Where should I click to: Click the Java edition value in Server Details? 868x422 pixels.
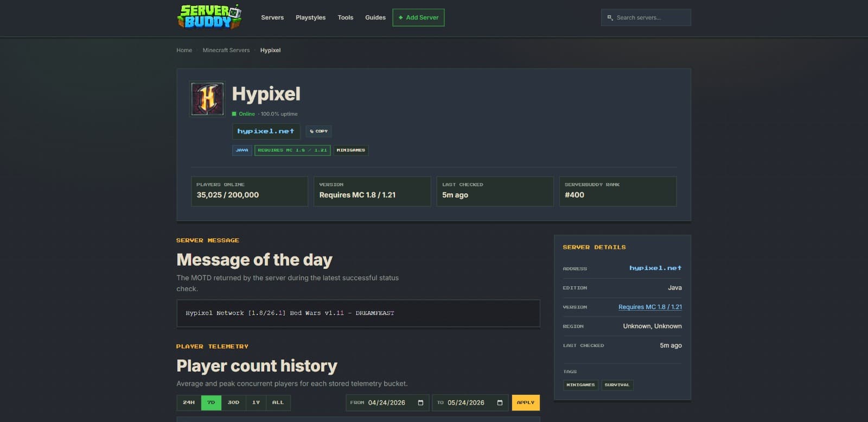[675, 288]
